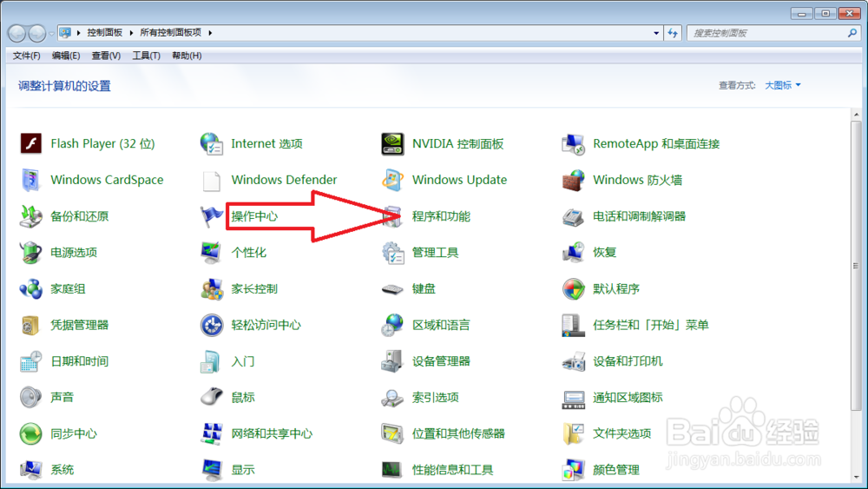Click the 家庭组 icon
Viewport: 868px width, 489px height.
[31, 288]
